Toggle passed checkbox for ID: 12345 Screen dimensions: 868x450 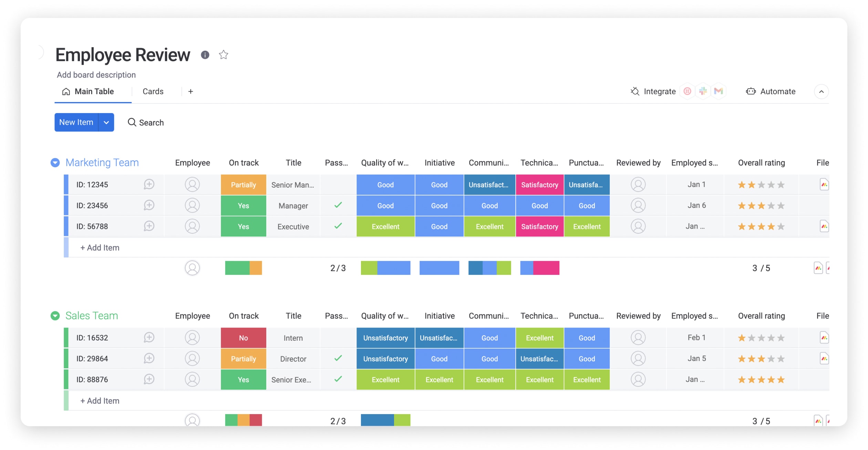(338, 185)
